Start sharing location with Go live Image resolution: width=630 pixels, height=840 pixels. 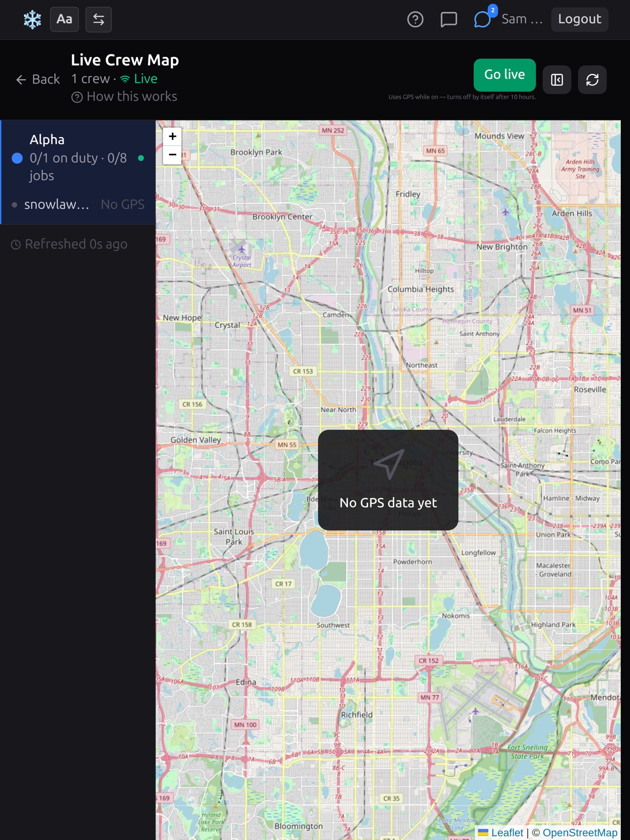[x=504, y=75]
